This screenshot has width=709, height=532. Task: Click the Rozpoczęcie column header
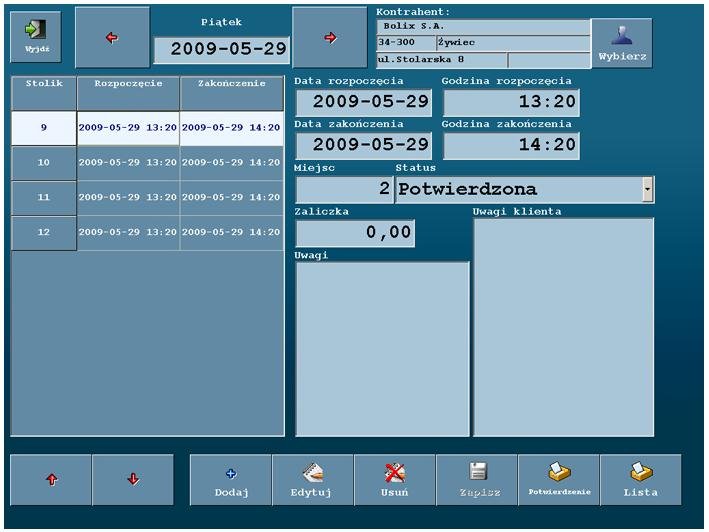tap(128, 91)
